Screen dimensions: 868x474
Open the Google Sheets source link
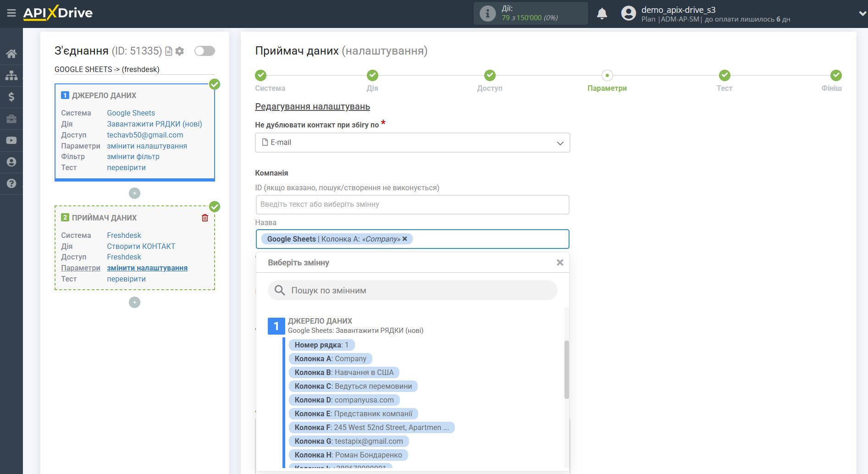tap(131, 113)
